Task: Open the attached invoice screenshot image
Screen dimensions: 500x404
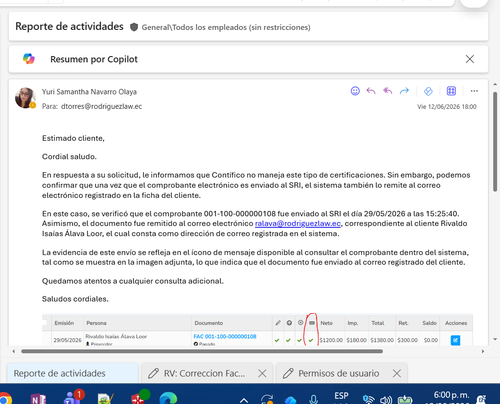Action: [x=257, y=330]
